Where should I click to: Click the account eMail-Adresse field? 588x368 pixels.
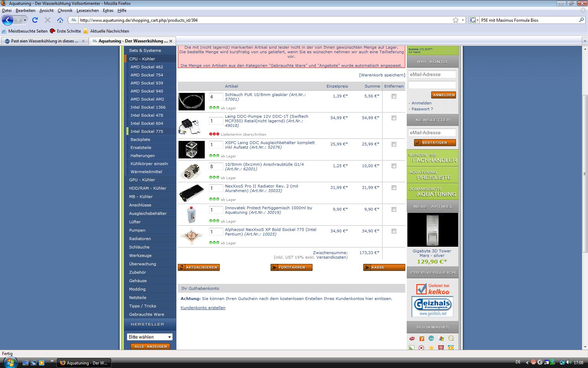[x=432, y=74]
